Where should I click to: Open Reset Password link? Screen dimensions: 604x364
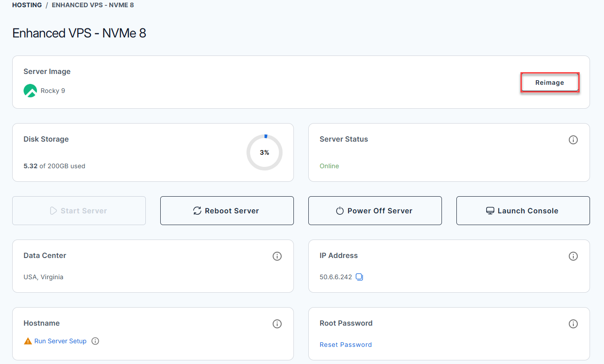346,344
